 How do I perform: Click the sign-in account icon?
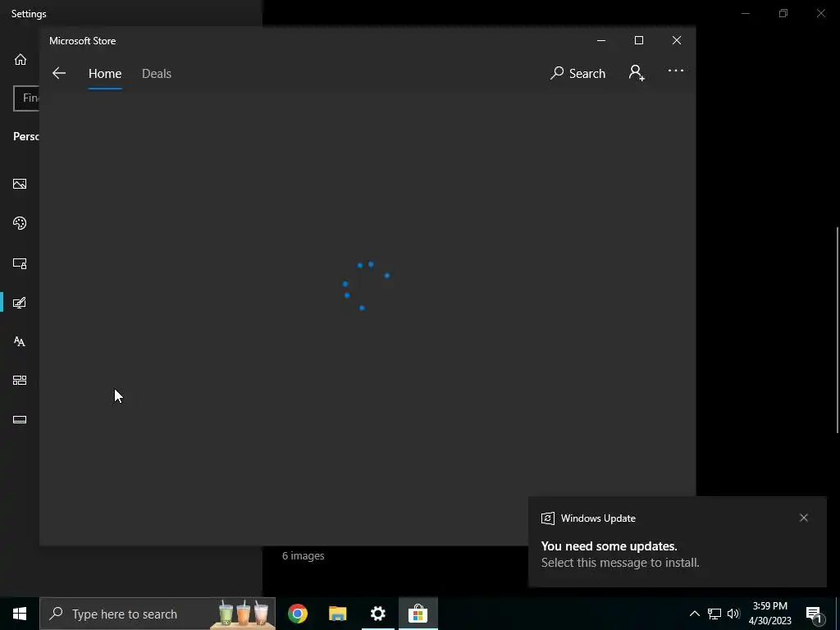pos(637,73)
